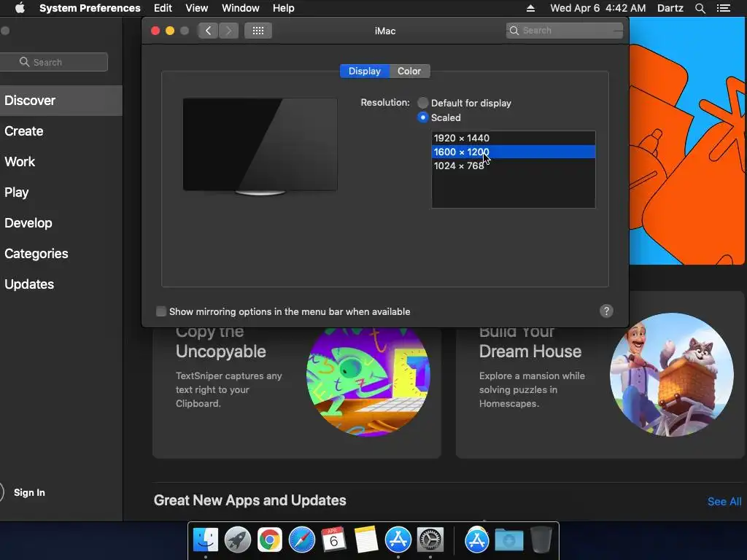Click the App Store account avatar icon
The width and height of the screenshot is (747, 560).
tap(2, 492)
